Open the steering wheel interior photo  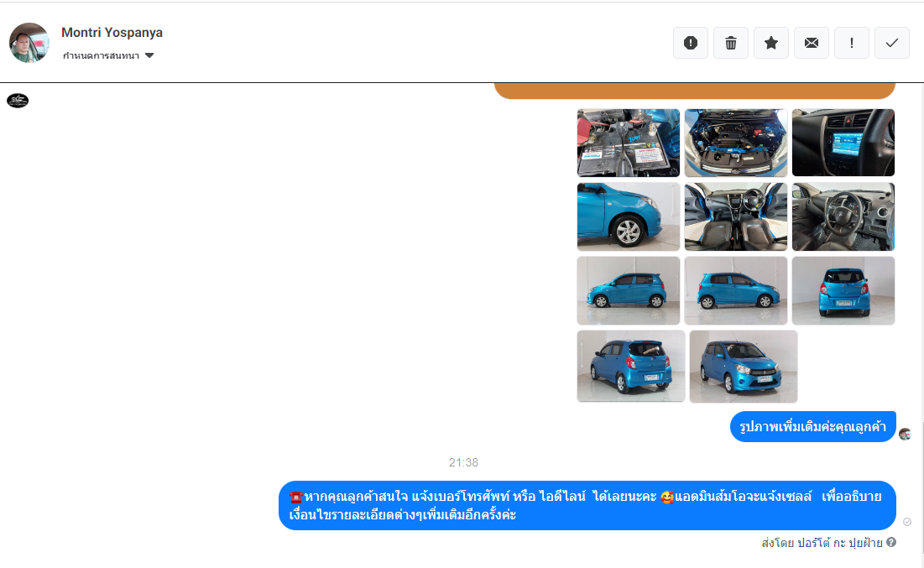[843, 216]
